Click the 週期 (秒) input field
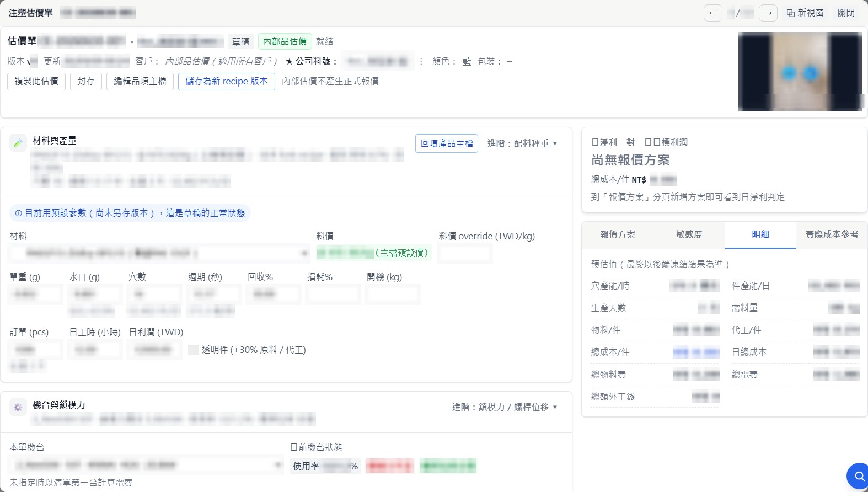 (215, 294)
